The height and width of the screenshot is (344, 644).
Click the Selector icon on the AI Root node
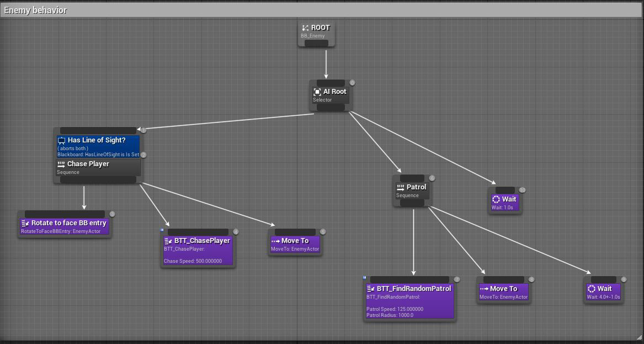(318, 92)
